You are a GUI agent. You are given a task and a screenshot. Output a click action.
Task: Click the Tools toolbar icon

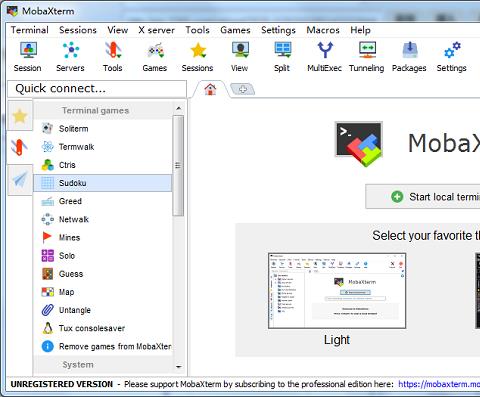(x=113, y=57)
